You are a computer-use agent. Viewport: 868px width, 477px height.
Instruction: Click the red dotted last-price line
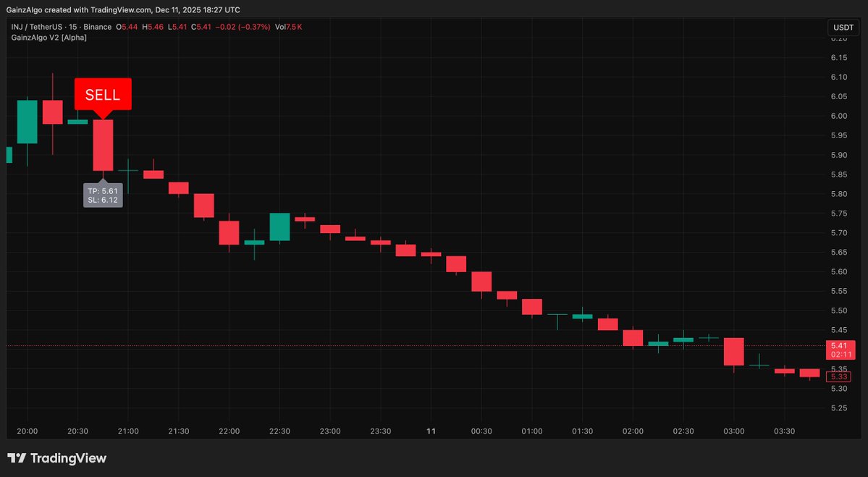tap(434, 345)
